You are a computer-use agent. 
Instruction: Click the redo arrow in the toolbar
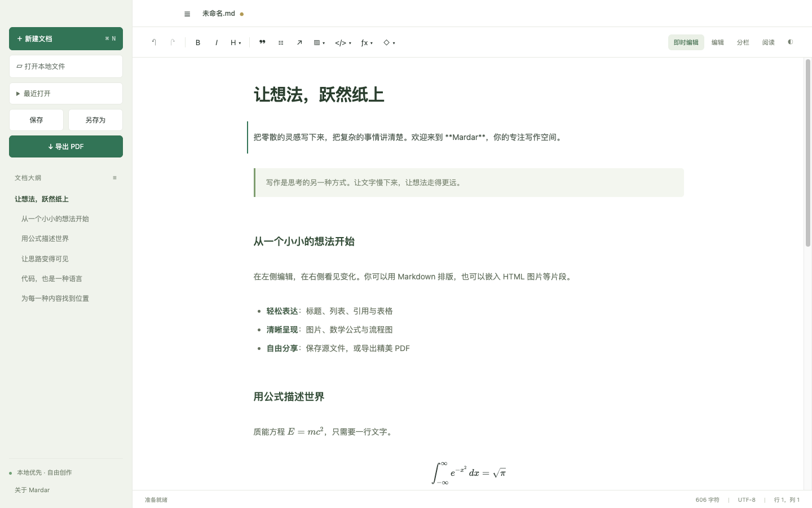click(x=173, y=42)
